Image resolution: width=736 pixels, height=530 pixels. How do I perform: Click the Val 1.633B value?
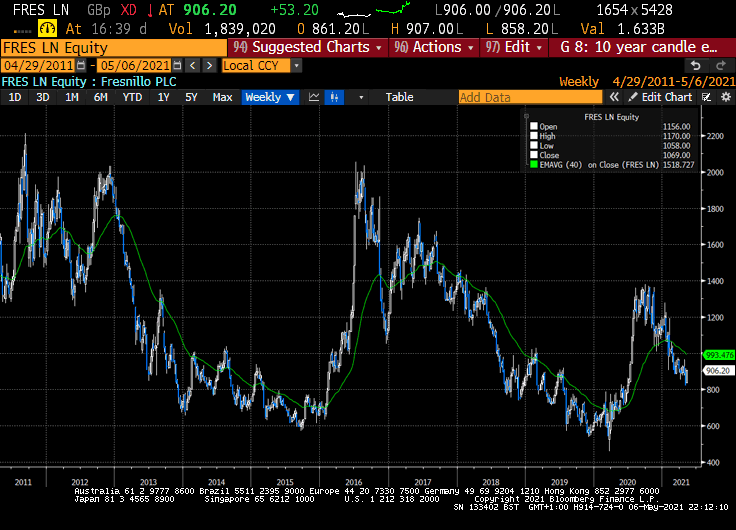[x=622, y=29]
